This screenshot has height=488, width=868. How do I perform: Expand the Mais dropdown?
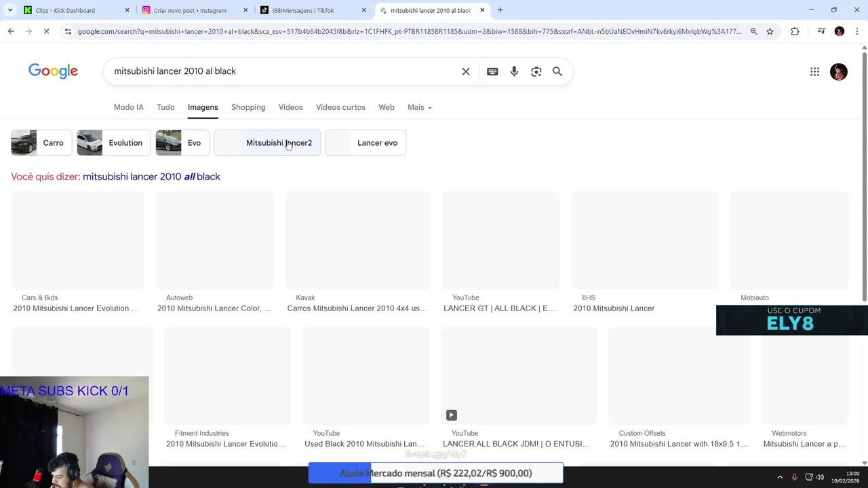419,107
